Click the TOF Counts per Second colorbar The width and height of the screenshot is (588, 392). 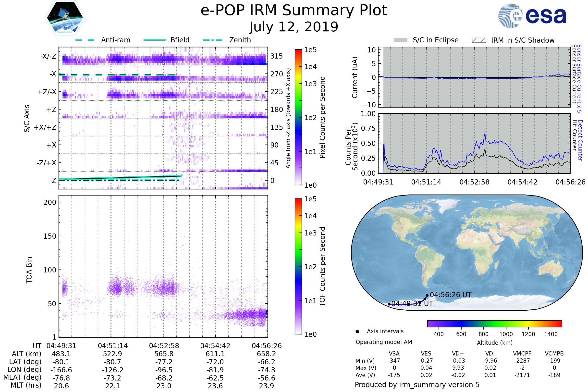298,267
